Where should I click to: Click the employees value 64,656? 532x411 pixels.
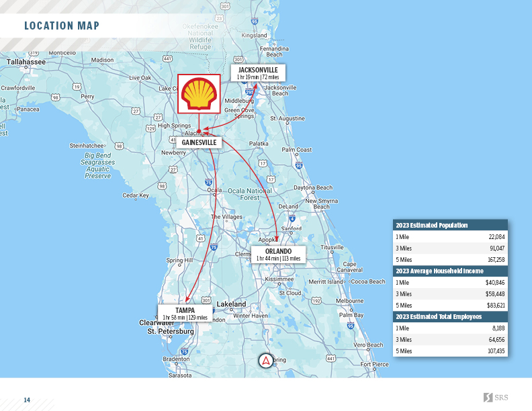point(497,340)
